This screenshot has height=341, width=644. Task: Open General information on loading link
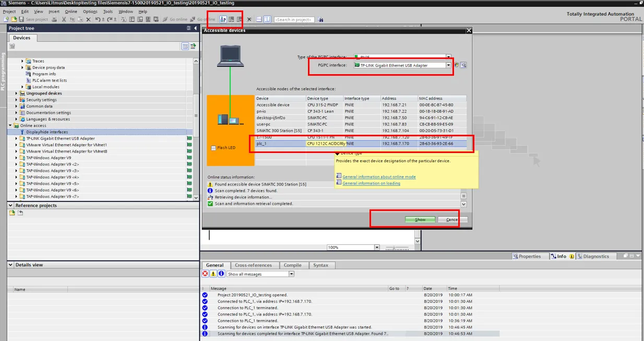(371, 183)
